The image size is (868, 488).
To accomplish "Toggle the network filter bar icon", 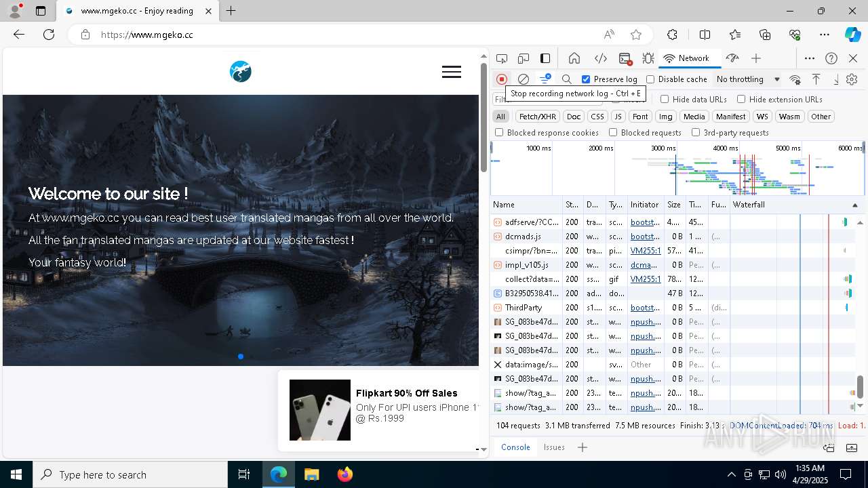I will point(545,79).
